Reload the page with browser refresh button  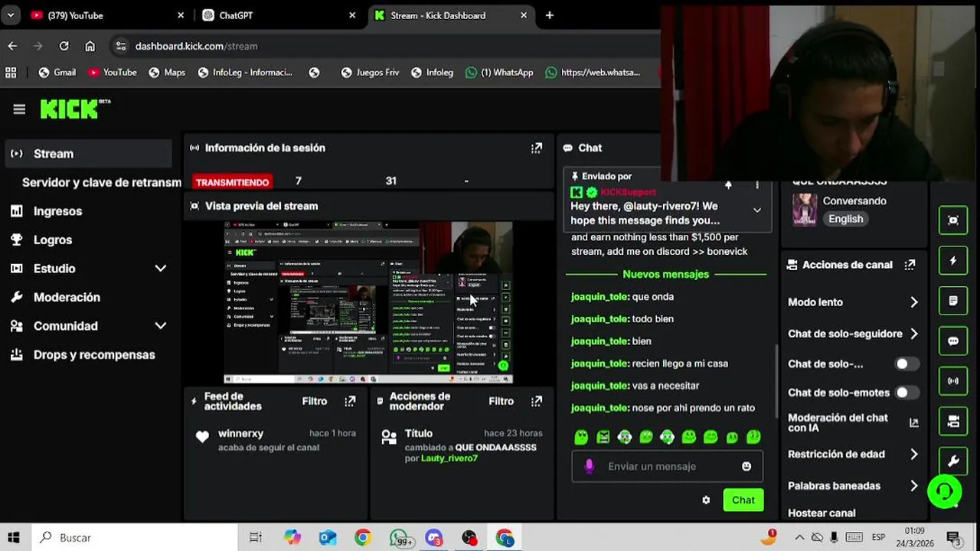coord(64,46)
